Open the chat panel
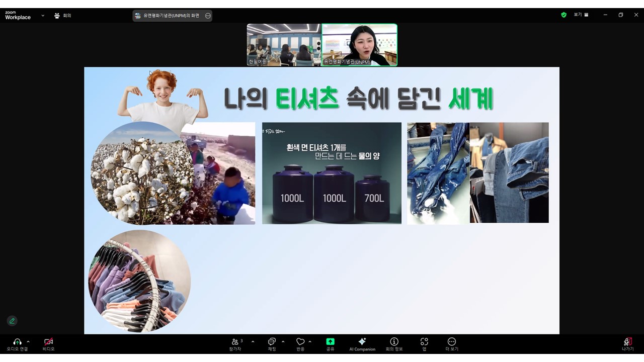 (x=272, y=342)
